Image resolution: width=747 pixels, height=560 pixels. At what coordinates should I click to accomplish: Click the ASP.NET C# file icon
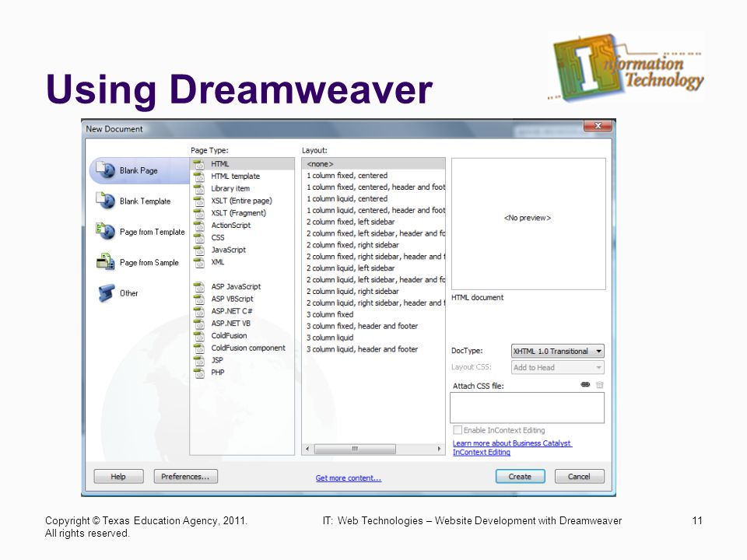199,311
